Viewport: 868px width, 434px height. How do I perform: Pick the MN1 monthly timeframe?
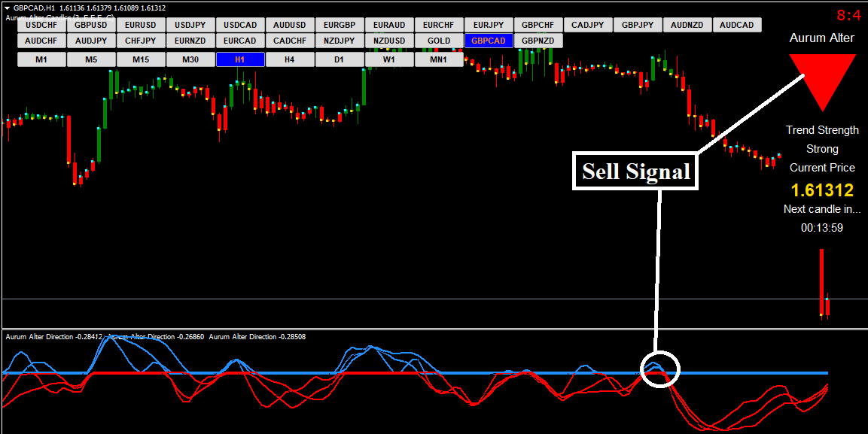click(438, 59)
